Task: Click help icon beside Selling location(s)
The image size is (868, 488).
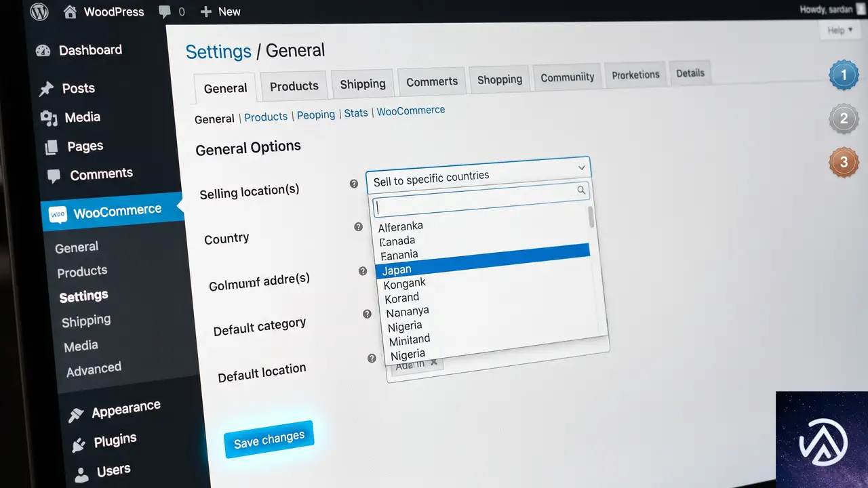Action: tap(353, 184)
